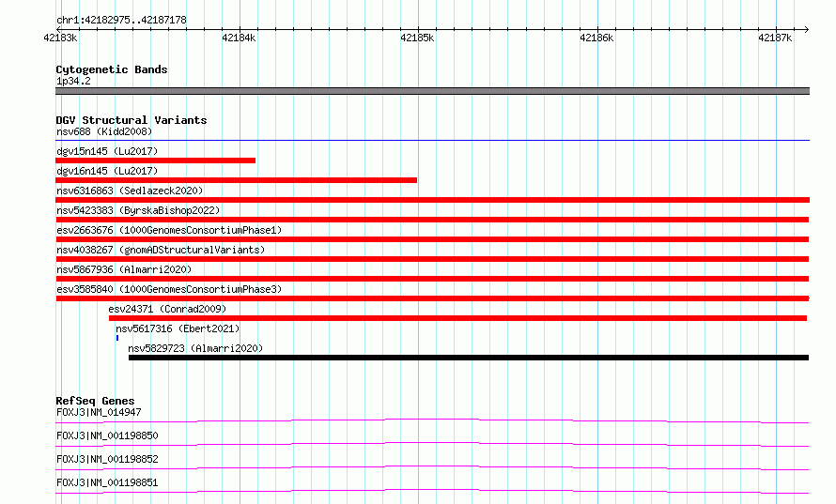
Task: Click the magenta FOXJ3|NM_001198852 intron line
Action: coord(432,467)
